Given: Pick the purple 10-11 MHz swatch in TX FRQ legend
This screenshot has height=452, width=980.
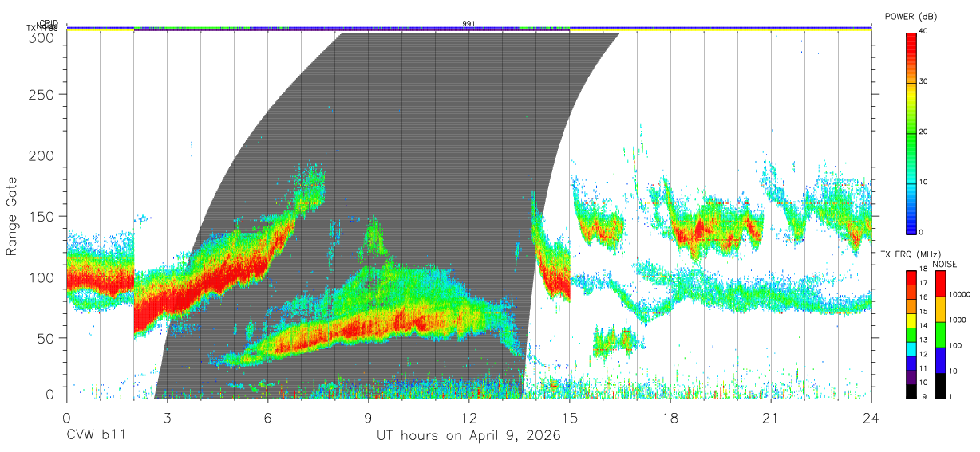Looking at the screenshot, I should 911,375.
